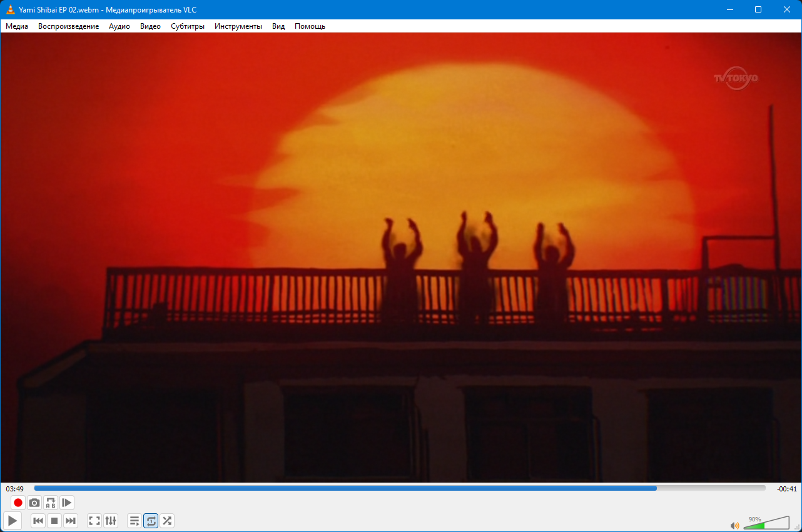Enter fullscreen video mode
The height and width of the screenshot is (532, 802).
[94, 521]
